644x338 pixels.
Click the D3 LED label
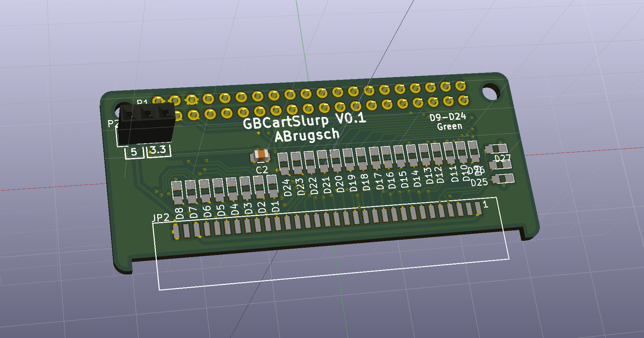click(248, 209)
